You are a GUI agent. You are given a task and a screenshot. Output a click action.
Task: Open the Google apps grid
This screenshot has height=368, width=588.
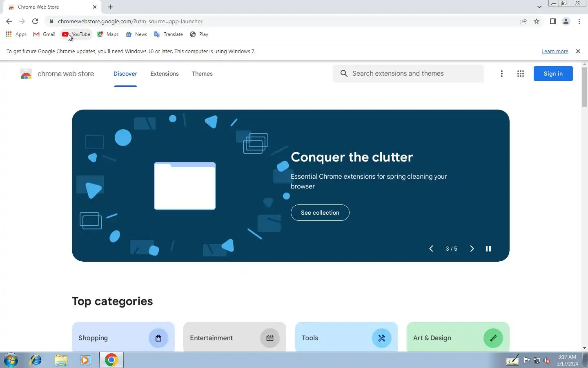[x=520, y=74]
